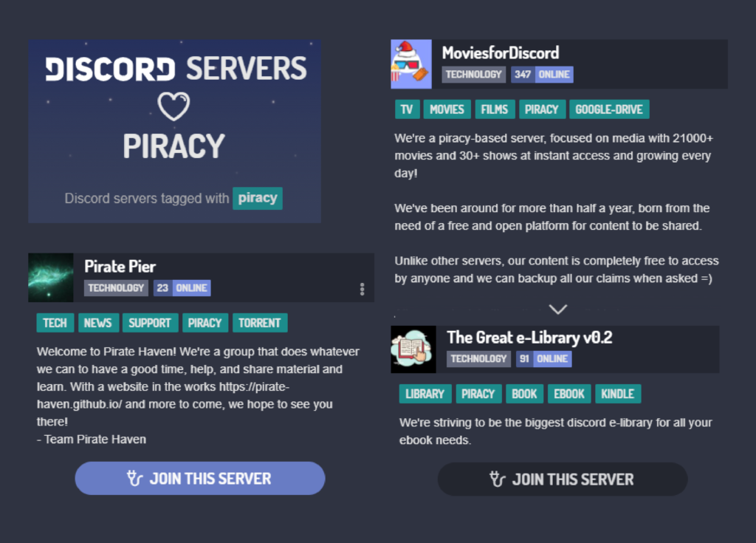The height and width of the screenshot is (543, 756).
Task: Open the MoviesforDiscord server avatar
Action: click(411, 64)
